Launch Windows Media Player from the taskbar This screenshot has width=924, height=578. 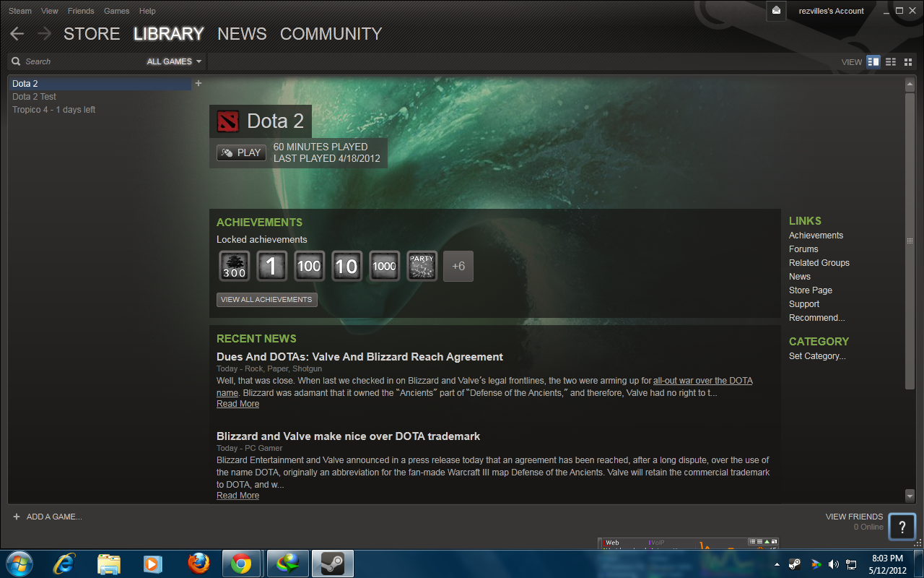click(152, 563)
